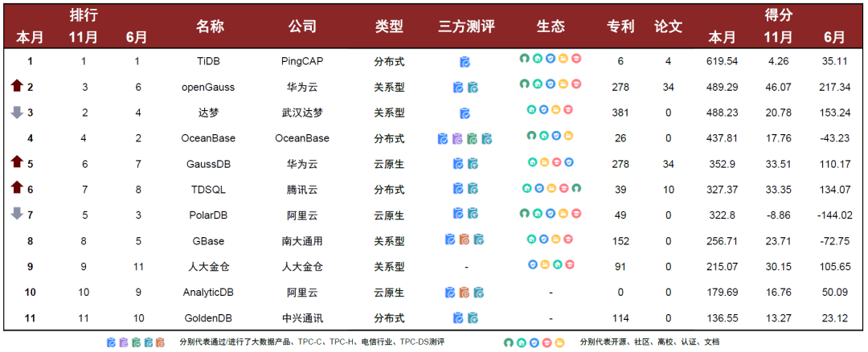Click the June score -43.23
The height and width of the screenshot is (352, 868).
(x=835, y=138)
